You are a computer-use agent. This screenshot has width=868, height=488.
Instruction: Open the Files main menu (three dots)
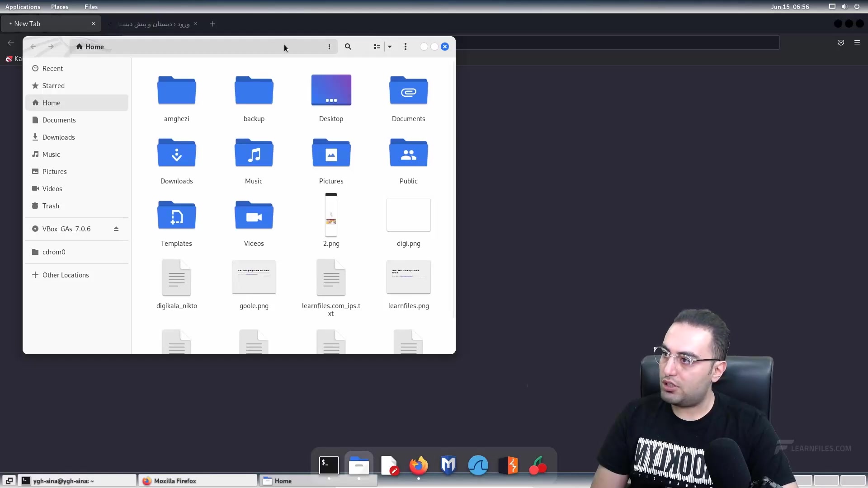pos(405,47)
